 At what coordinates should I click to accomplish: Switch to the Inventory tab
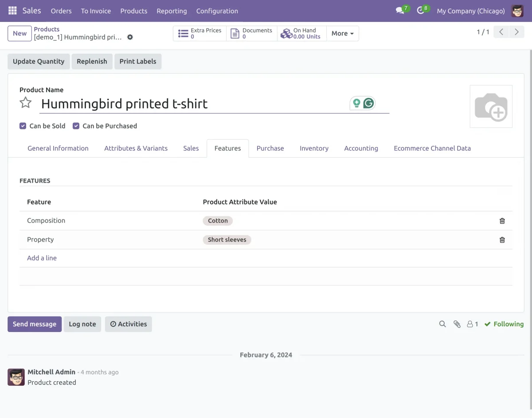[x=314, y=148]
